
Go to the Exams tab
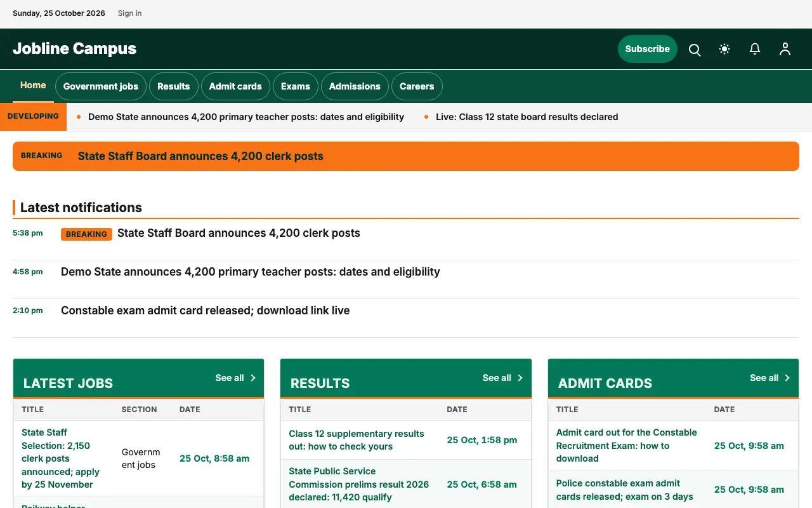(x=296, y=86)
